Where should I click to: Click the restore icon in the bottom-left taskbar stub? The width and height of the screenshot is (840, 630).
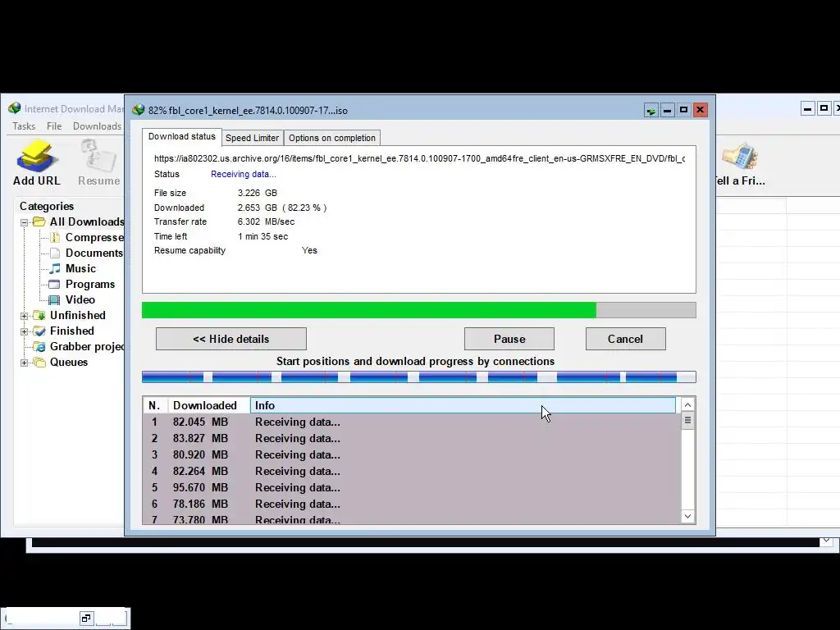(85, 619)
